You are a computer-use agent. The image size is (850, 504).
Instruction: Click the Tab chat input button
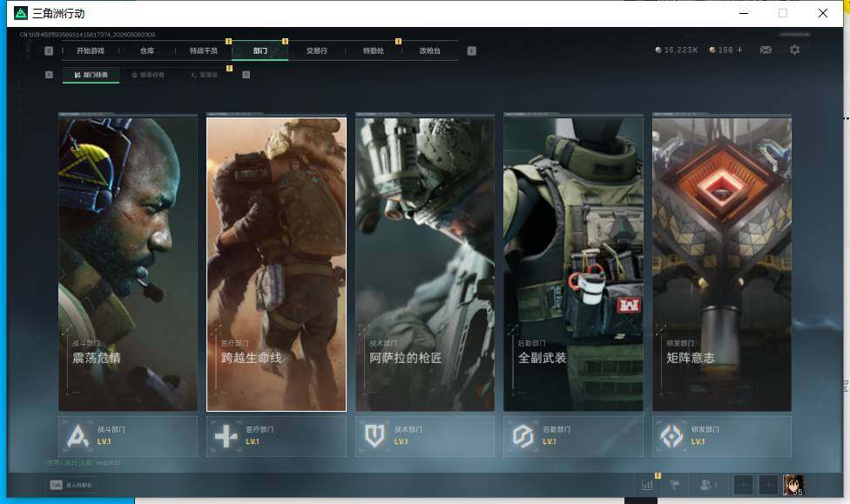[71, 485]
